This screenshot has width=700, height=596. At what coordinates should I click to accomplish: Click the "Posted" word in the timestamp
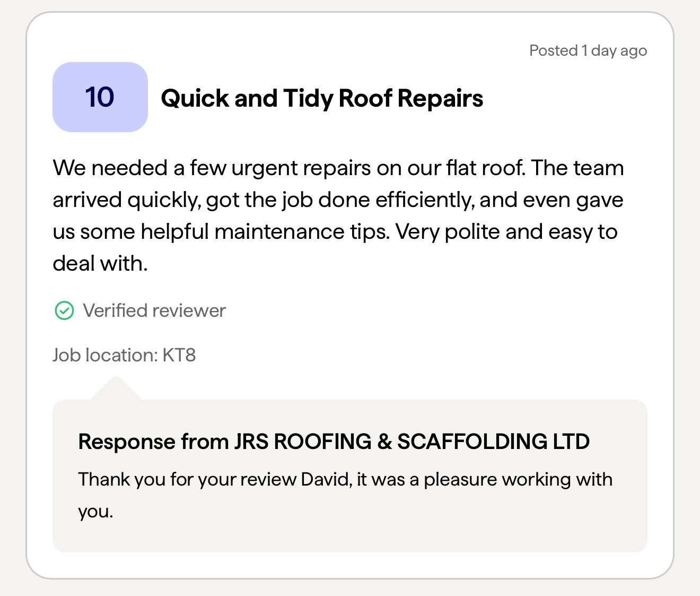553,51
